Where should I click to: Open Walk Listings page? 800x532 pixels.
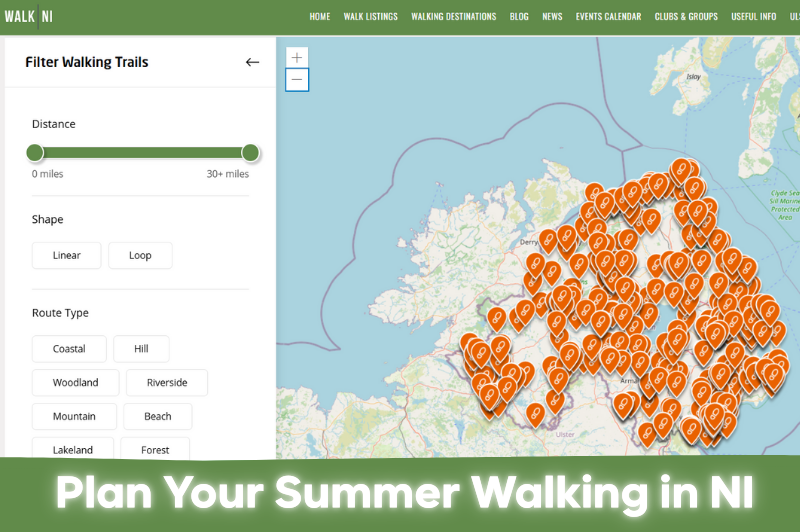coord(370,16)
